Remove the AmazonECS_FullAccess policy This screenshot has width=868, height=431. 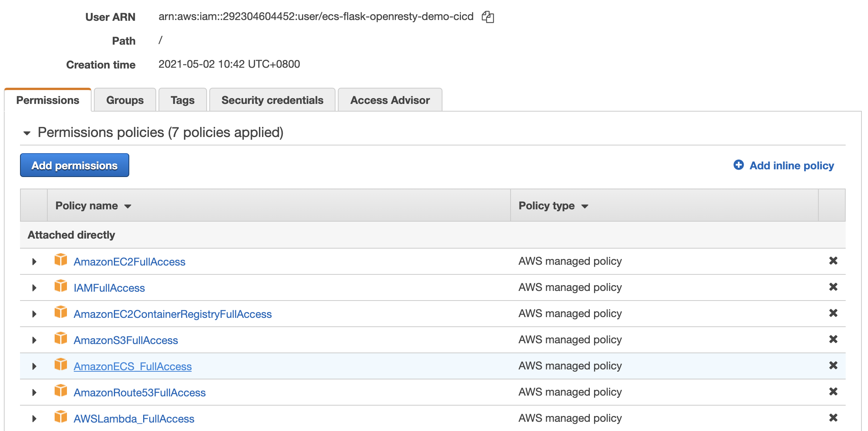833,366
